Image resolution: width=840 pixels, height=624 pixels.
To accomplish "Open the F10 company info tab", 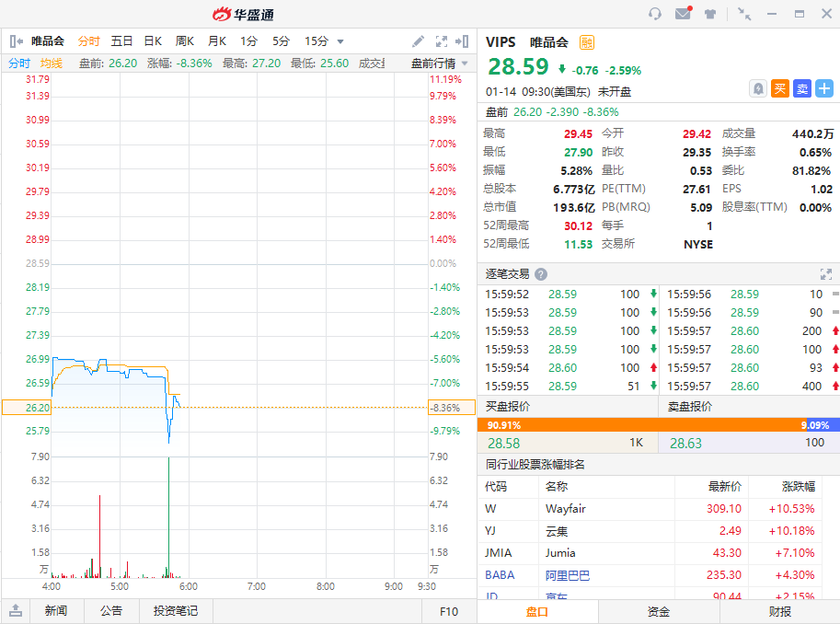I will 449,612.
